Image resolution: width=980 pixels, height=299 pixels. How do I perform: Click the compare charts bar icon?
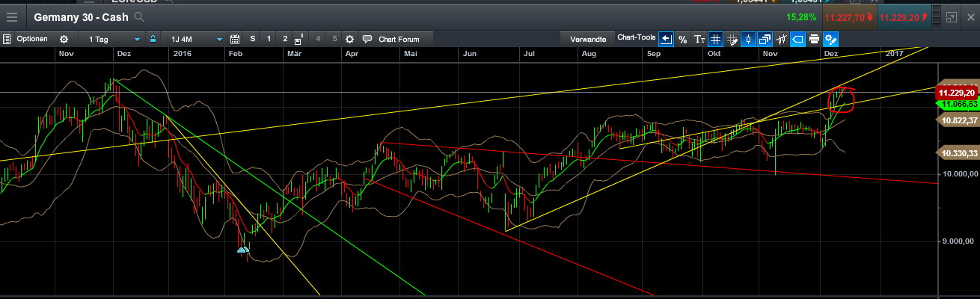tap(781, 39)
